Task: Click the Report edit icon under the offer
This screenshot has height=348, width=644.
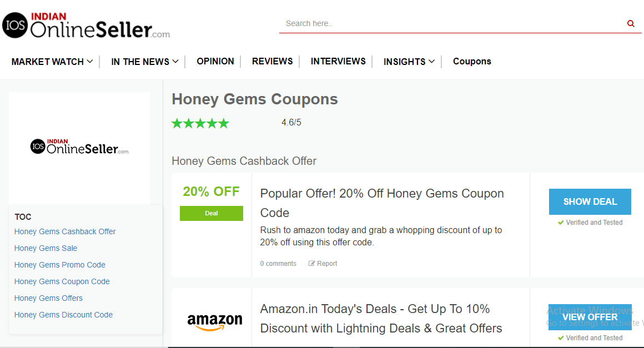Action: [312, 264]
